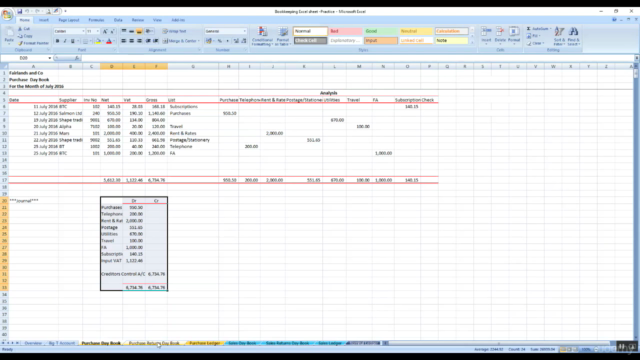This screenshot has width=640, height=360.
Task: Increase the cell indent
Action: (156, 41)
